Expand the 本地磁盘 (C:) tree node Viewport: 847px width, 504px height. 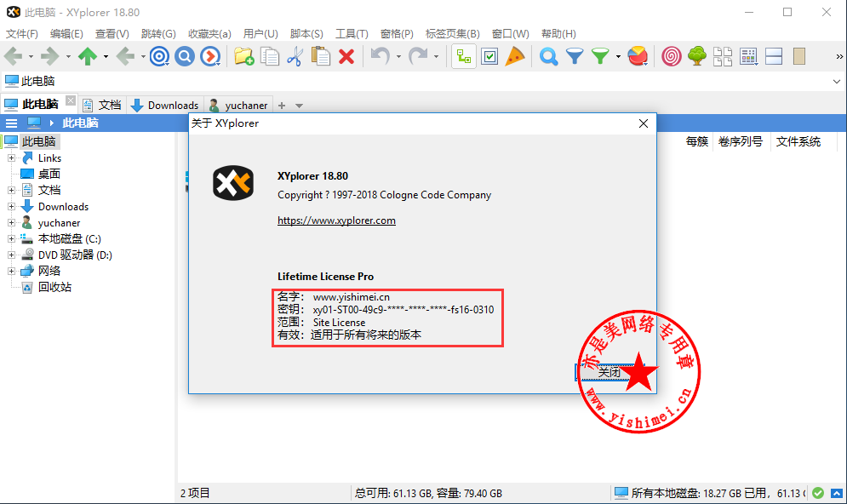click(11, 238)
